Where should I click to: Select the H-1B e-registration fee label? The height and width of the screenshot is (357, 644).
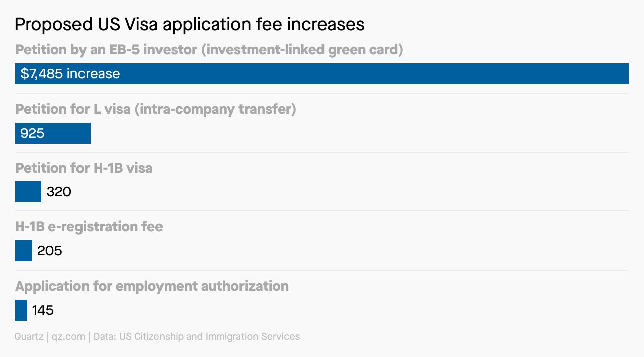click(89, 227)
